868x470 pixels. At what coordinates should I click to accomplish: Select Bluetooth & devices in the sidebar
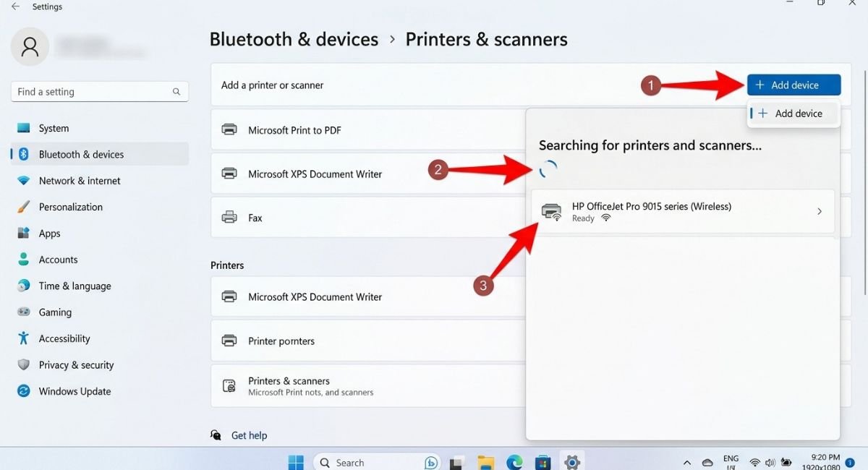click(99, 154)
